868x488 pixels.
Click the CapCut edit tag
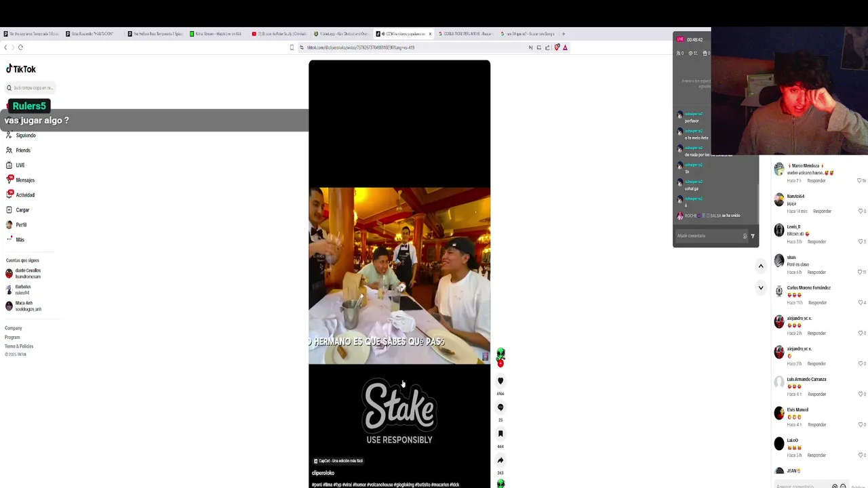pos(338,461)
